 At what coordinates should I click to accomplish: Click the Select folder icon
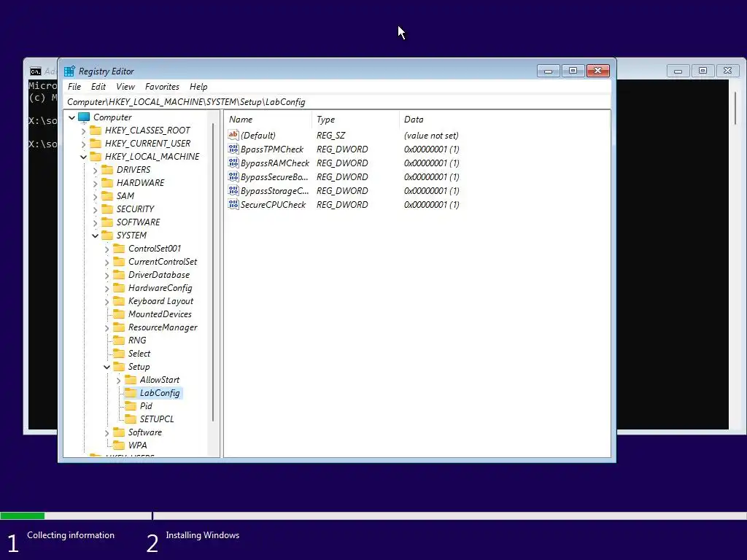[x=119, y=354]
